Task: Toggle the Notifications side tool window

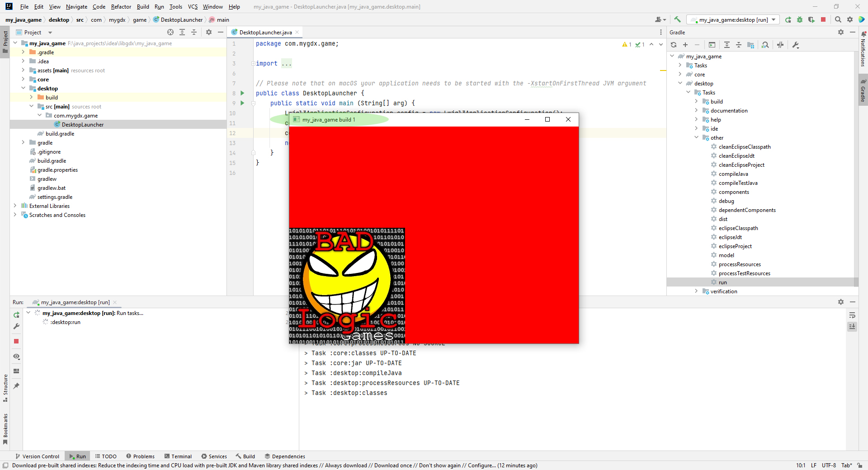Action: point(863,49)
